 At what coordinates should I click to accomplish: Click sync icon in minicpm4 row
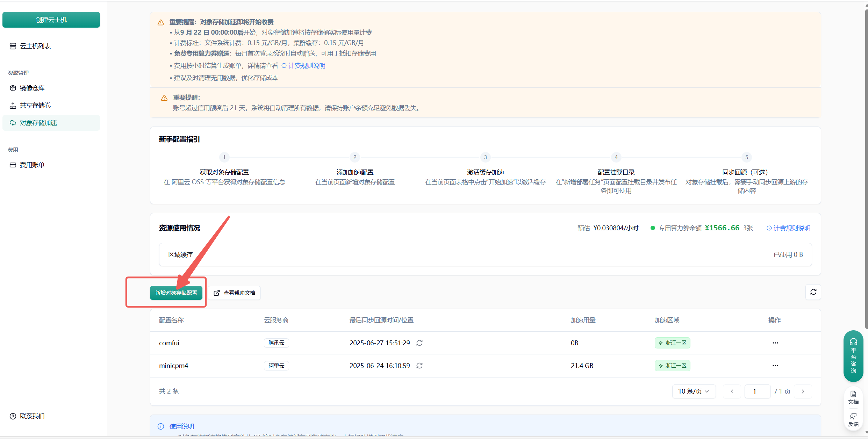pyautogui.click(x=419, y=366)
